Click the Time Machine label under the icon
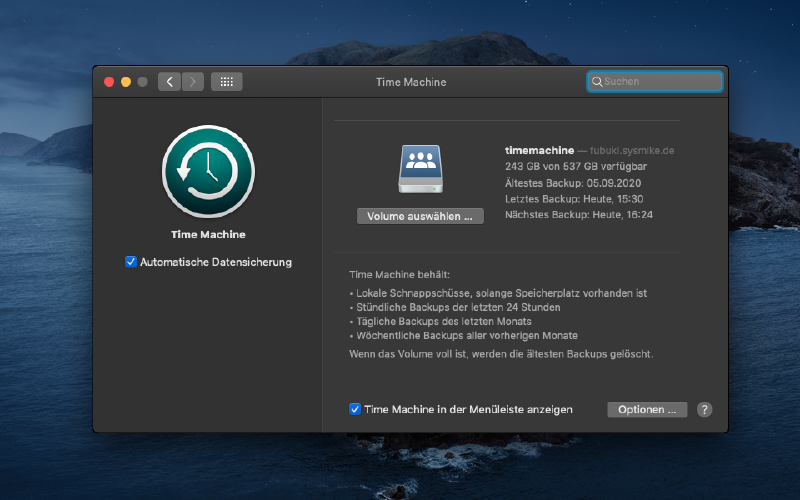This screenshot has width=800, height=500. [x=208, y=235]
